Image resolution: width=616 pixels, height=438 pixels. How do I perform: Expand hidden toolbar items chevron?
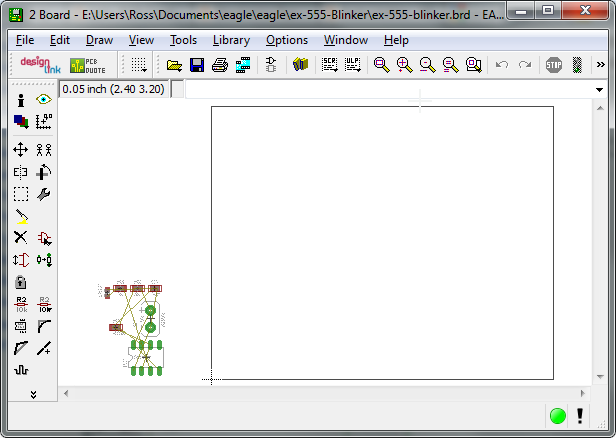[601, 65]
